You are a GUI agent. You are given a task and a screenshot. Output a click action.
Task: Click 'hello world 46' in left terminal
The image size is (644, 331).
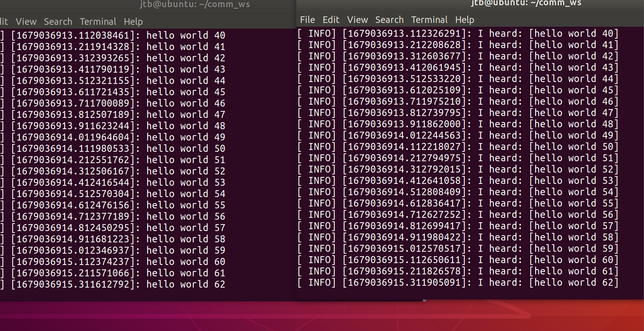[x=186, y=103]
